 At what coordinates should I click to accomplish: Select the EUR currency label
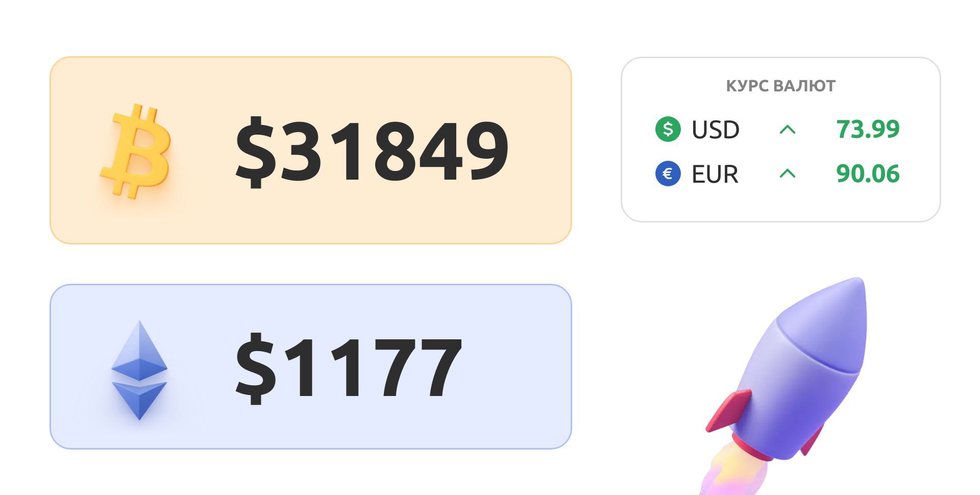[715, 175]
